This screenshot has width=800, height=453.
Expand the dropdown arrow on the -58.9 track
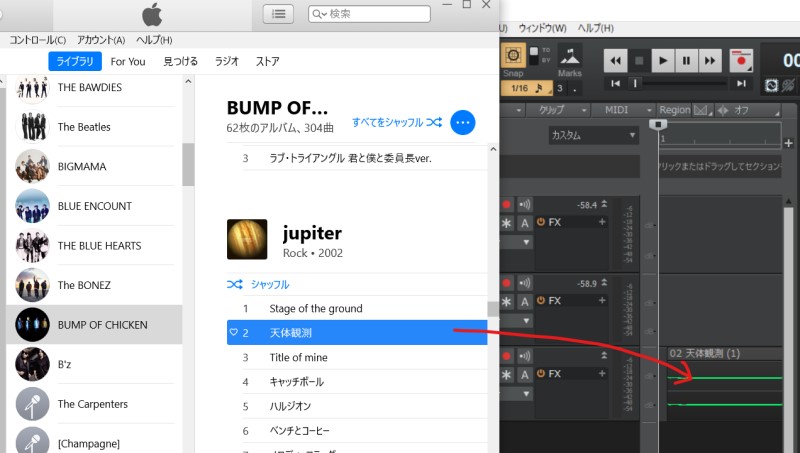tap(526, 321)
